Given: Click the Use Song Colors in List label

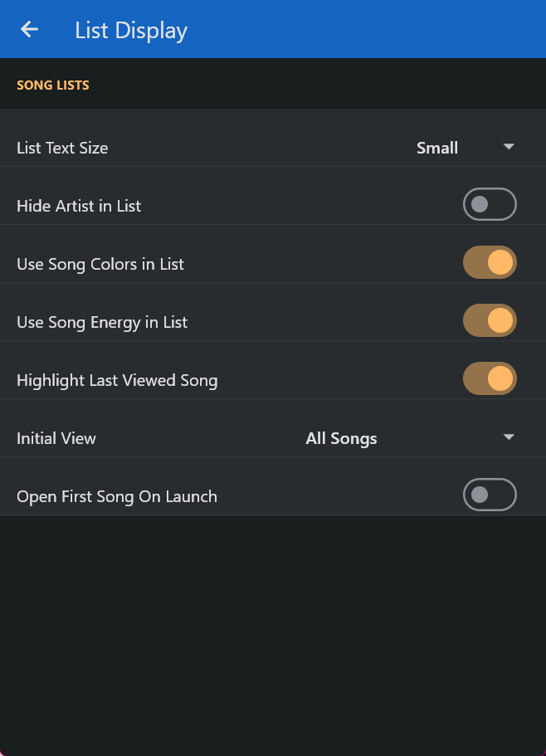Looking at the screenshot, I should [100, 264].
